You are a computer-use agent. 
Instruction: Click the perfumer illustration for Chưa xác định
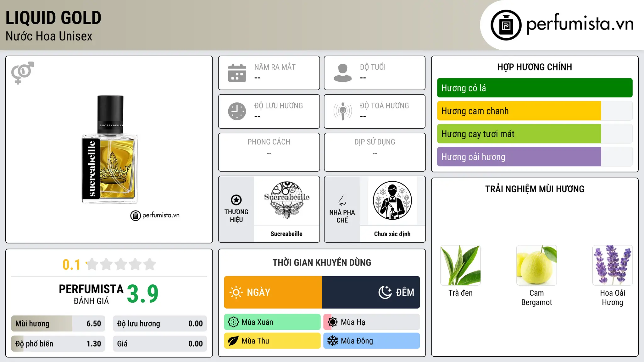(x=392, y=200)
